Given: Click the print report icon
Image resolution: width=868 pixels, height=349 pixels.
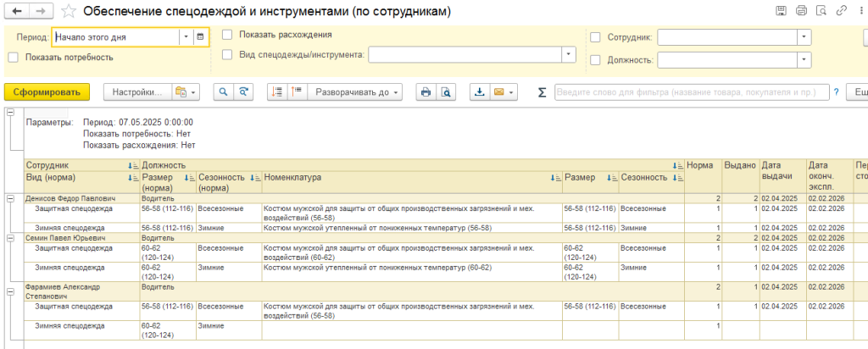Looking at the screenshot, I should click(x=426, y=92).
